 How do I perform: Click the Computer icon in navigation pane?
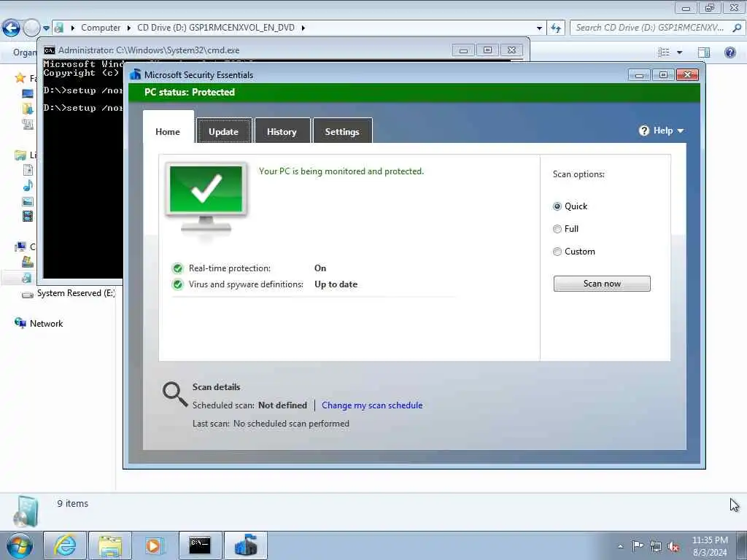click(20, 246)
